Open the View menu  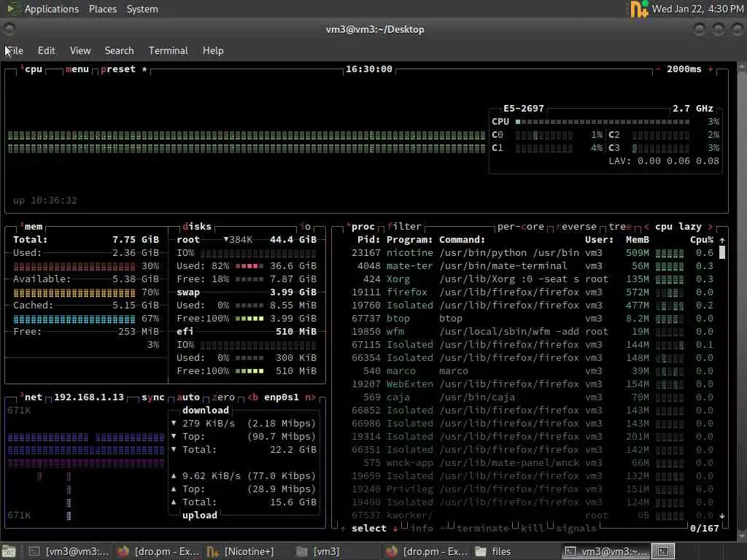(80, 50)
